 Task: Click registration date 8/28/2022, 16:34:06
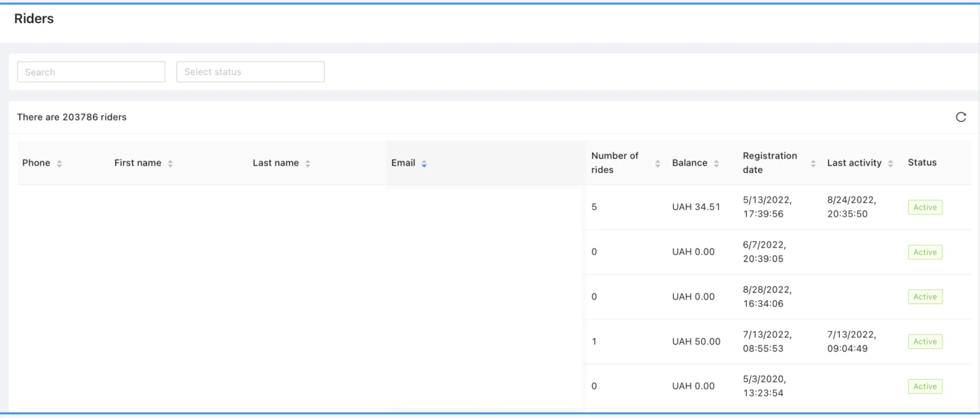pos(767,297)
